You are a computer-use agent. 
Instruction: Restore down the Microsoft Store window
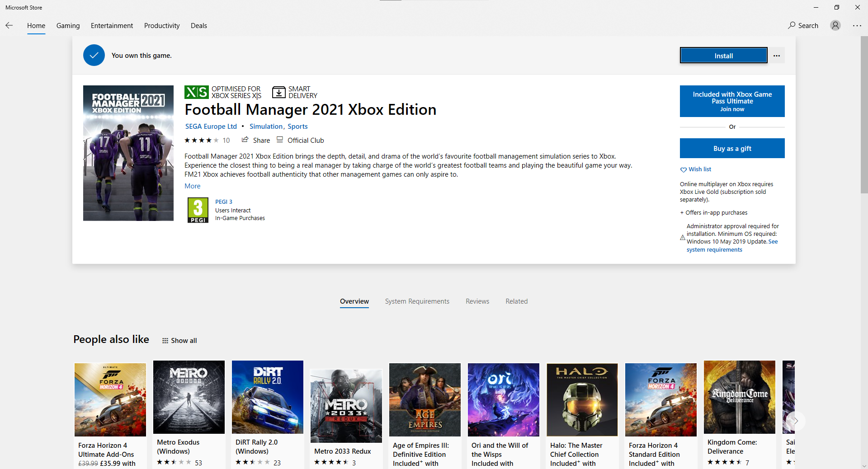pyautogui.click(x=837, y=7)
